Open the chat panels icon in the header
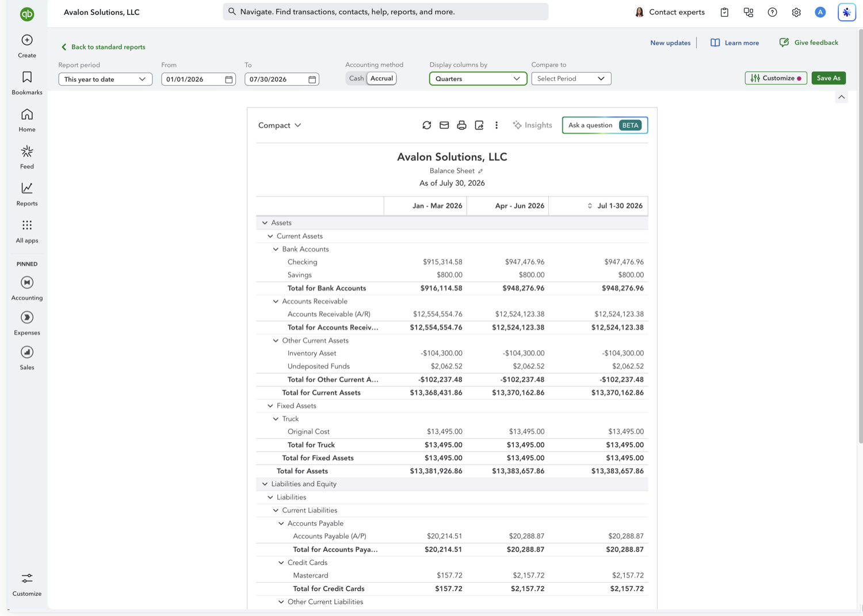This screenshot has width=863, height=616. [x=749, y=12]
